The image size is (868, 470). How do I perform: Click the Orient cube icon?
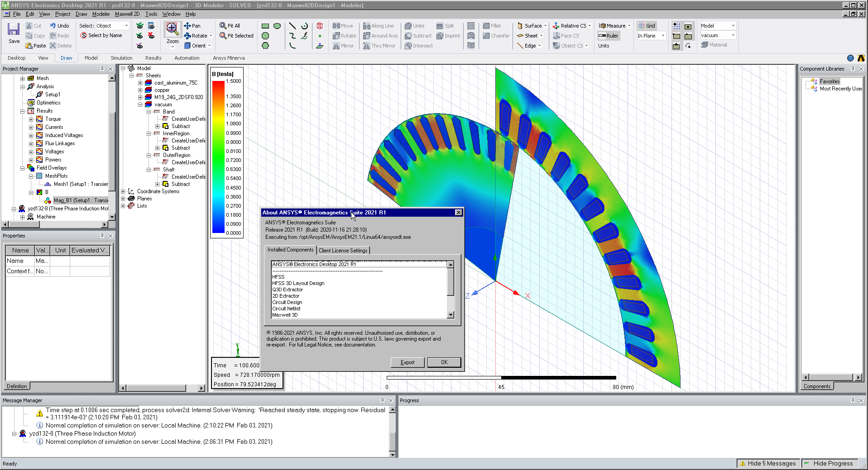point(187,46)
